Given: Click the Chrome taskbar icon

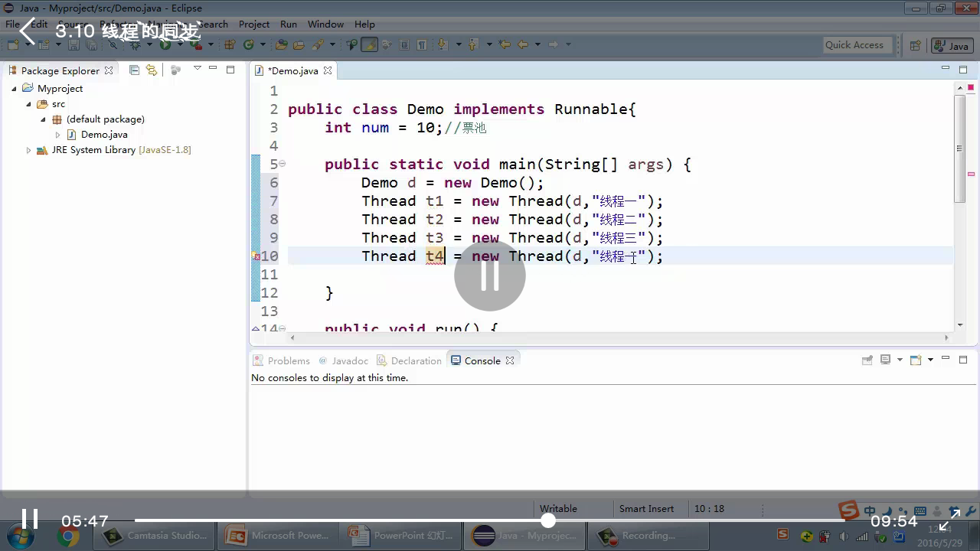Looking at the screenshot, I should click(x=67, y=536).
